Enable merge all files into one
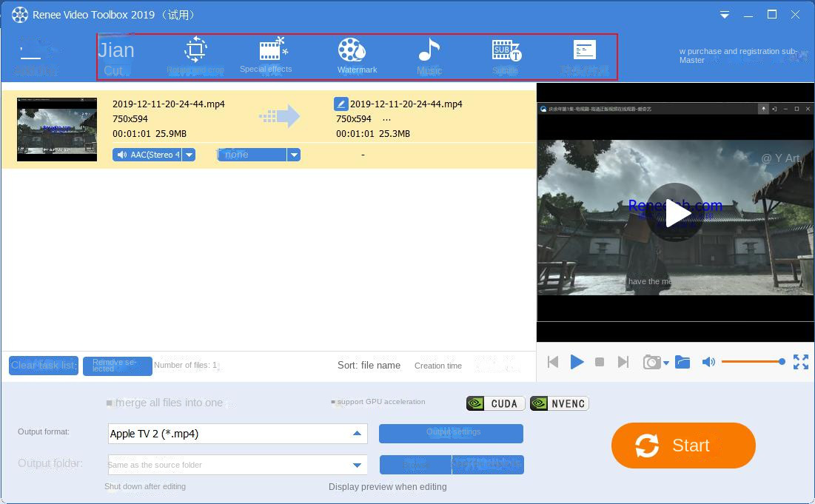The height and width of the screenshot is (504, 815). click(108, 402)
